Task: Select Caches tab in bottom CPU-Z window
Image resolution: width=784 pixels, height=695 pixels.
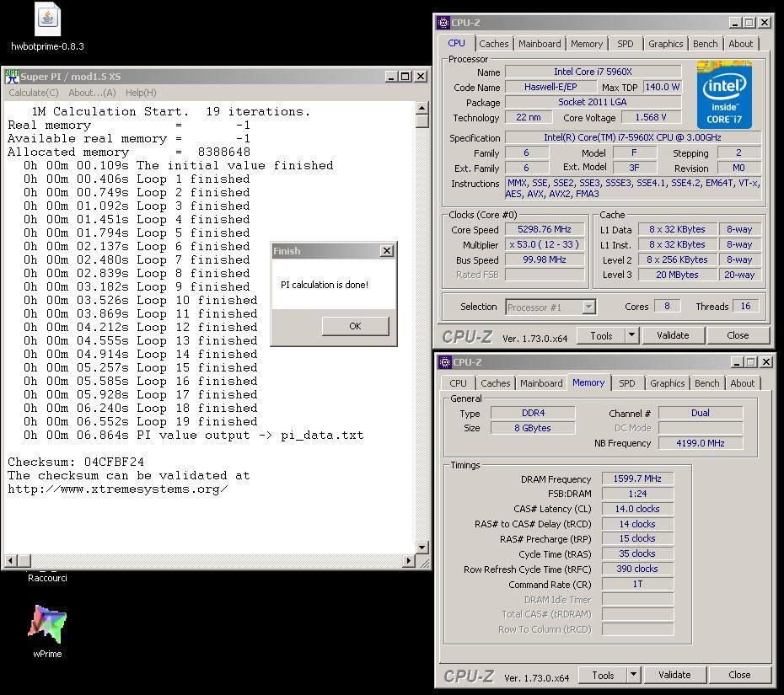Action: (495, 383)
